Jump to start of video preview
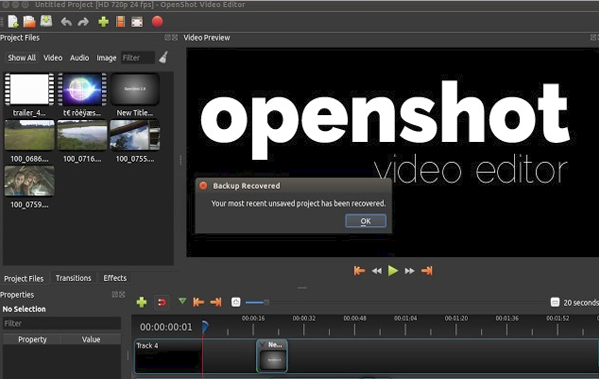This screenshot has width=599, height=379. [359, 271]
